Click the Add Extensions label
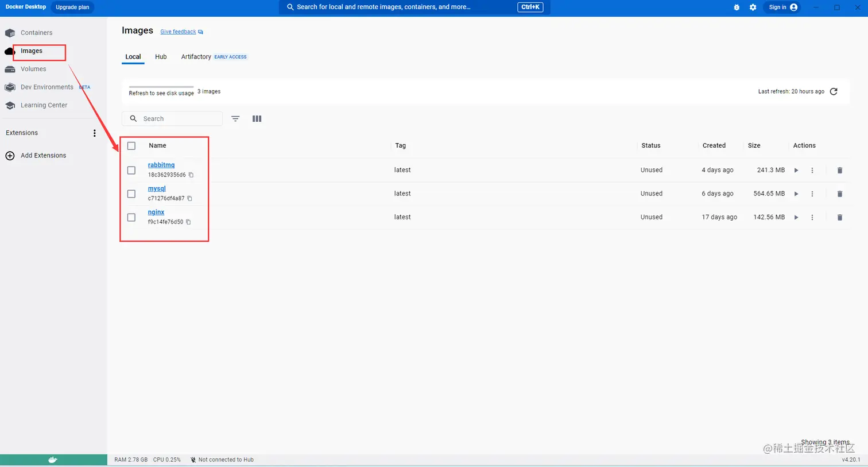The image size is (868, 467). (44, 156)
